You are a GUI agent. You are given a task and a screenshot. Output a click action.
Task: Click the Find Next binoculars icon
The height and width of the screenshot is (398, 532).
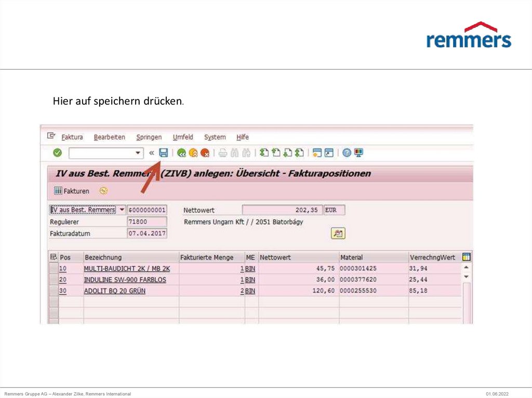click(x=246, y=153)
